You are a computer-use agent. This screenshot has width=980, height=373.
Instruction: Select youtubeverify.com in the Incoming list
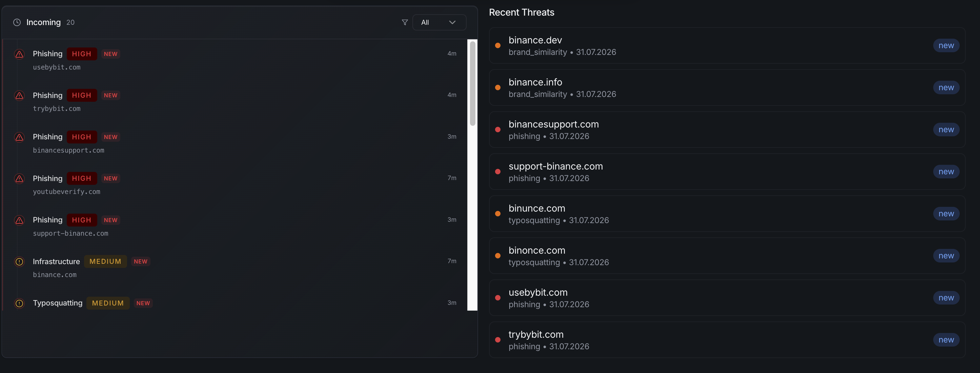pos(66,192)
